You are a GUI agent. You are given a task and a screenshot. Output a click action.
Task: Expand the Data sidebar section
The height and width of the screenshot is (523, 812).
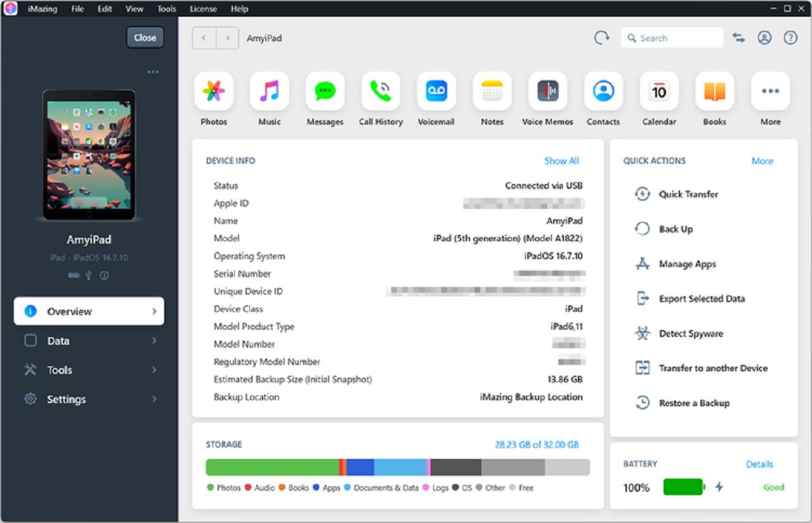pos(89,341)
